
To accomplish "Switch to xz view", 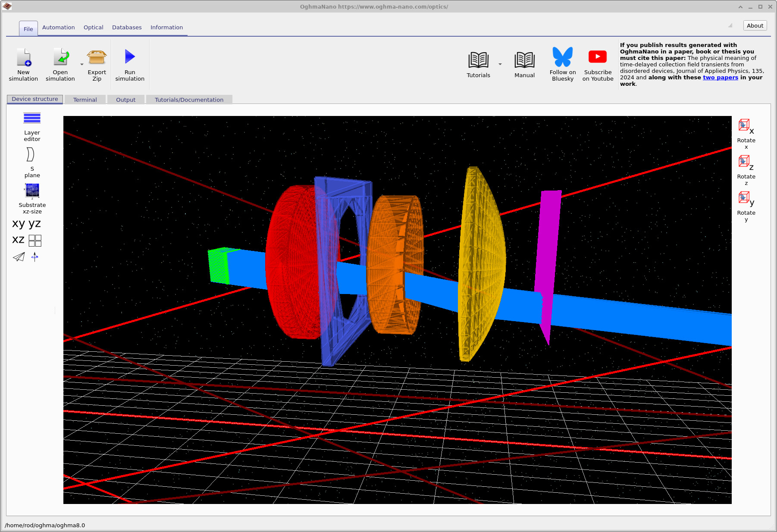I will pyautogui.click(x=18, y=240).
